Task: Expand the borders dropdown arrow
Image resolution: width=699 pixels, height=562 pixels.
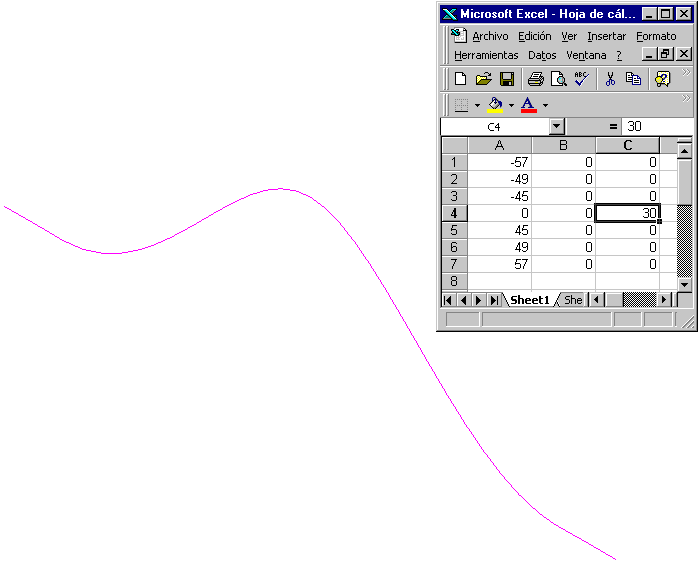Action: 477,105
